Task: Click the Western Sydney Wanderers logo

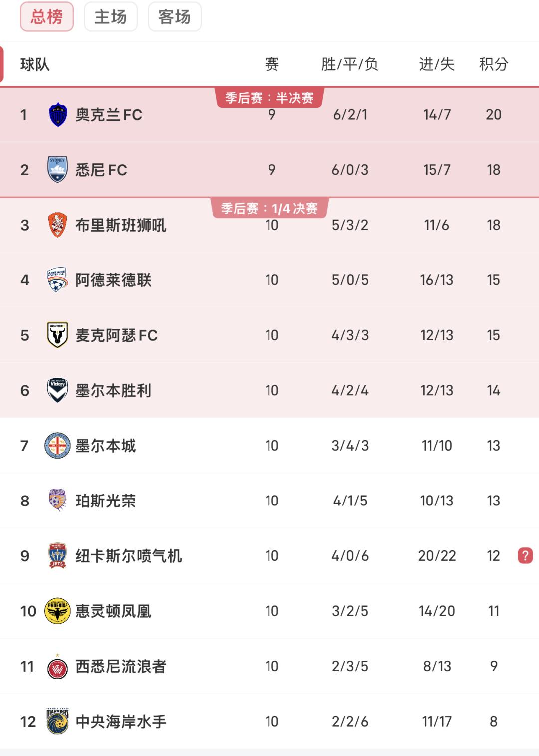Action: point(58,667)
